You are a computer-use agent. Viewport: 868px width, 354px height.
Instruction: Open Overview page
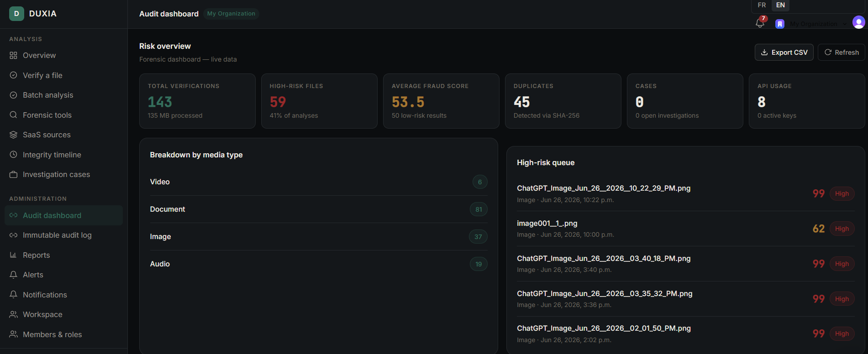(x=63, y=55)
